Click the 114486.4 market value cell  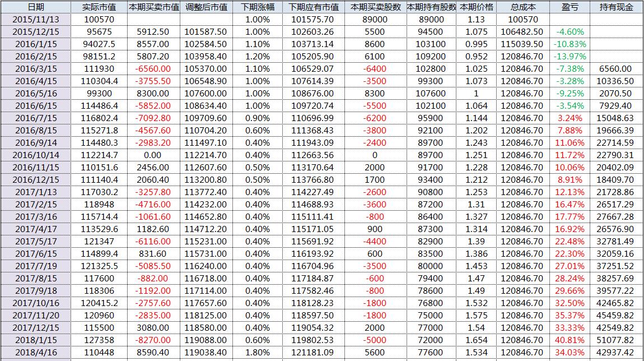(99, 106)
